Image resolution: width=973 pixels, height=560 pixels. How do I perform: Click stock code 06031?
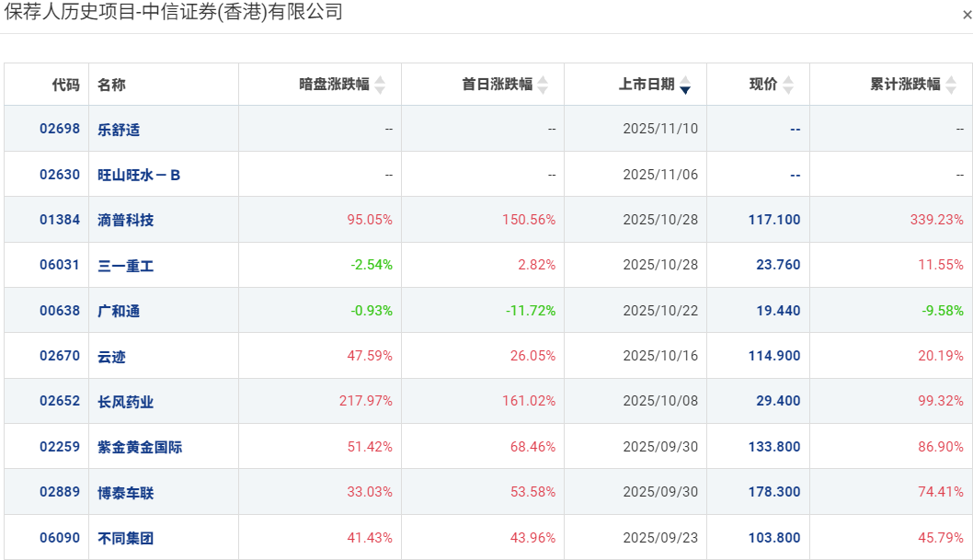click(60, 265)
